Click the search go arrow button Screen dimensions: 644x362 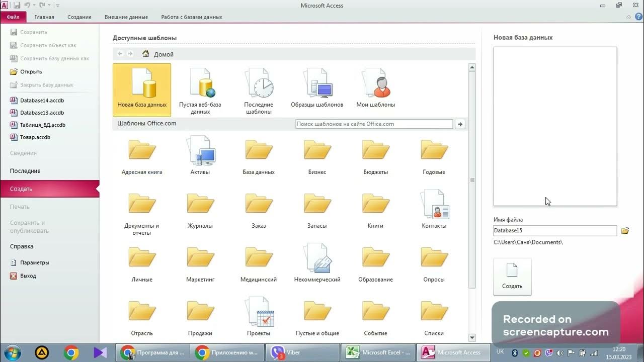click(x=460, y=124)
